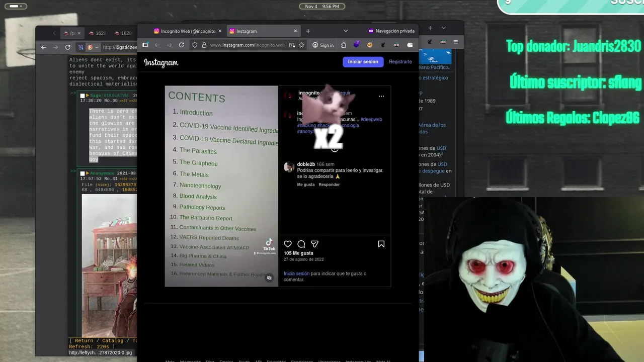Reload the Instagram page

(181, 45)
